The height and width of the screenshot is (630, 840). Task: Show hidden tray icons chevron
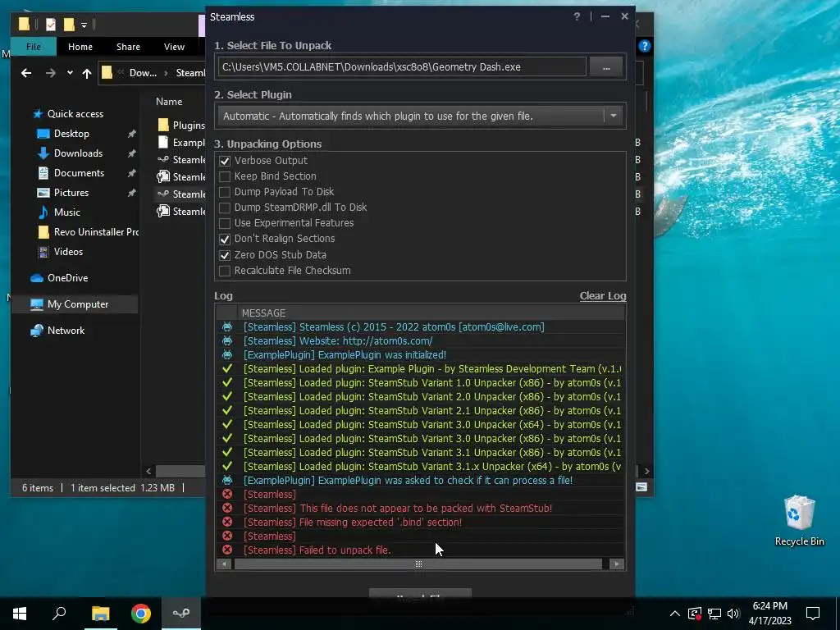tap(675, 614)
